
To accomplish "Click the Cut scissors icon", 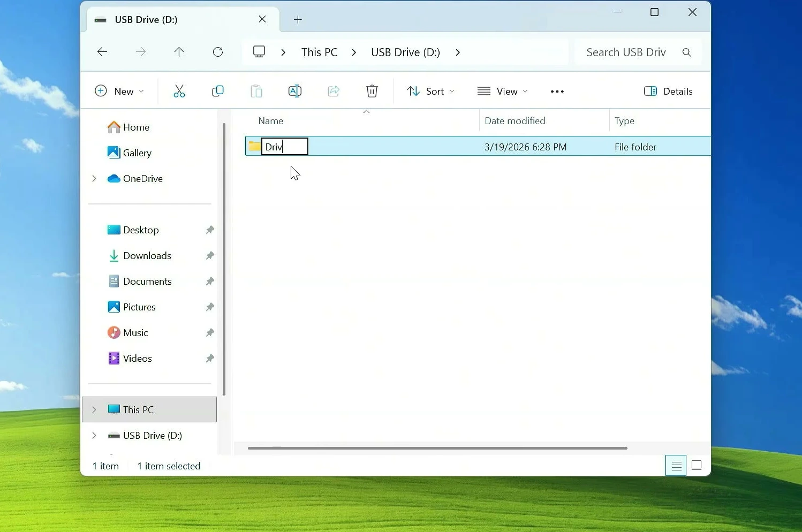I will tap(179, 92).
